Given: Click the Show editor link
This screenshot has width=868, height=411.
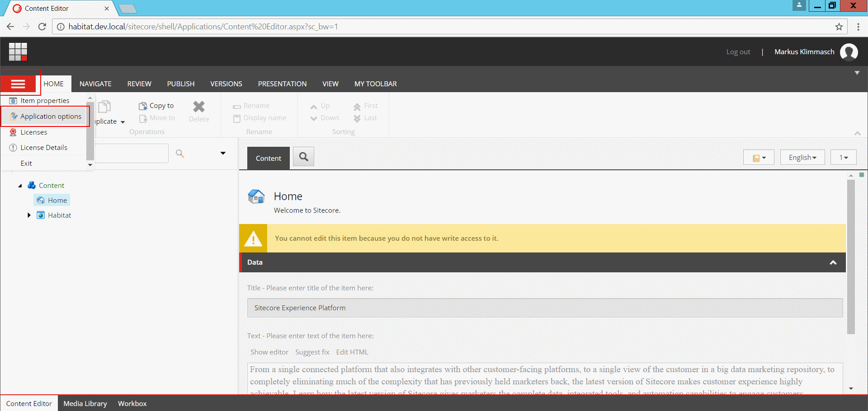Looking at the screenshot, I should pyautogui.click(x=269, y=352).
